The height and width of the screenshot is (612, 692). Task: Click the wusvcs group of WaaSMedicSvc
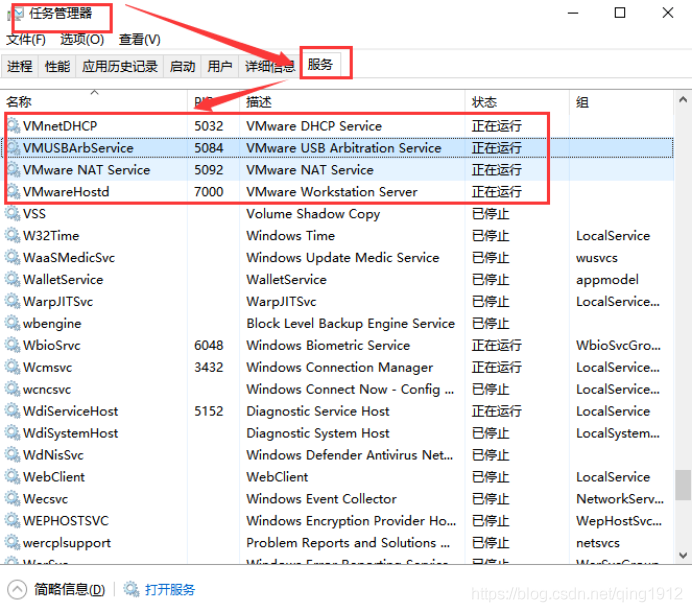pyautogui.click(x=597, y=258)
